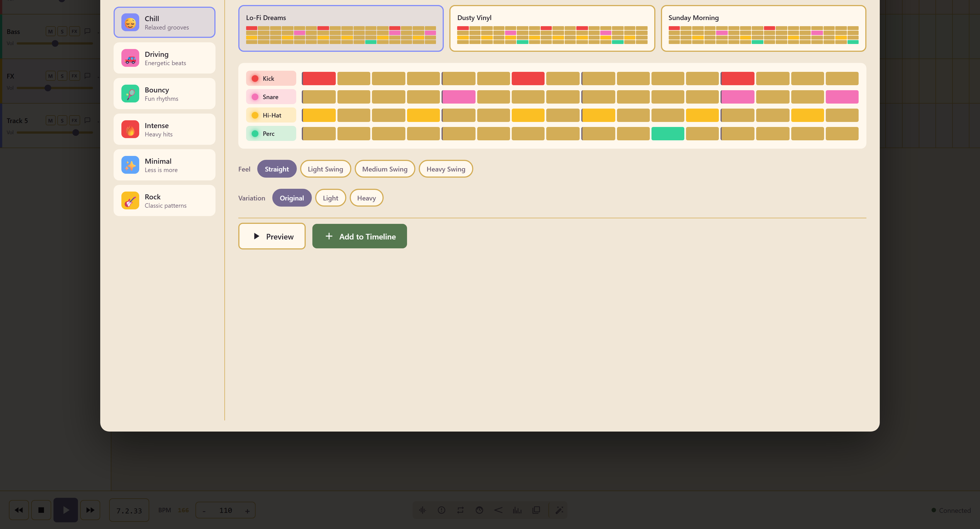This screenshot has width=980, height=529.
Task: Choose the Heavy variation
Action: 366,198
